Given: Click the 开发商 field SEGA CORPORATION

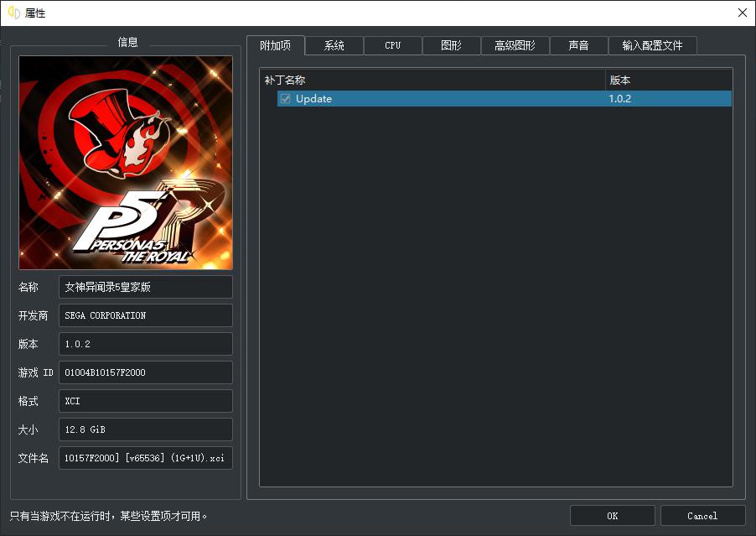Looking at the screenshot, I should coord(146,315).
